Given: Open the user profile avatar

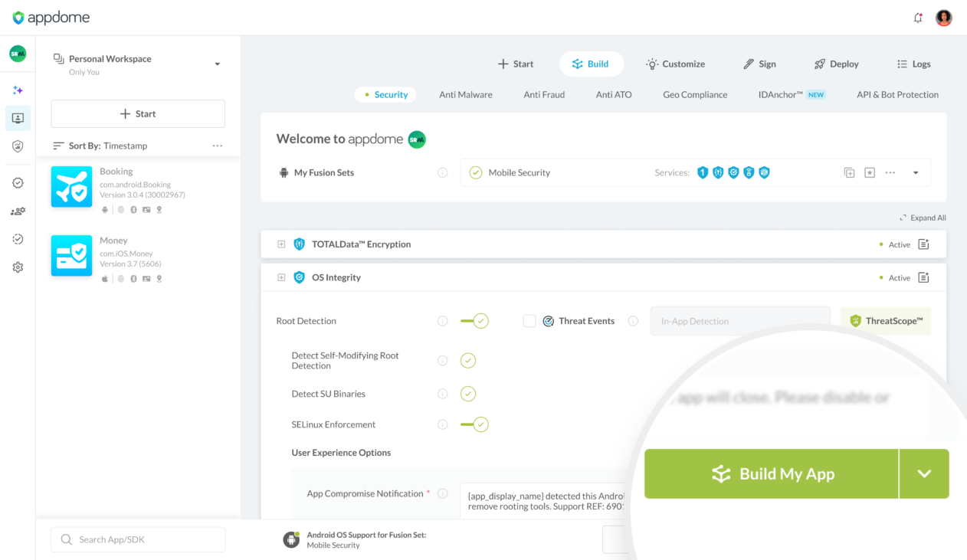Looking at the screenshot, I should pyautogui.click(x=944, y=18).
